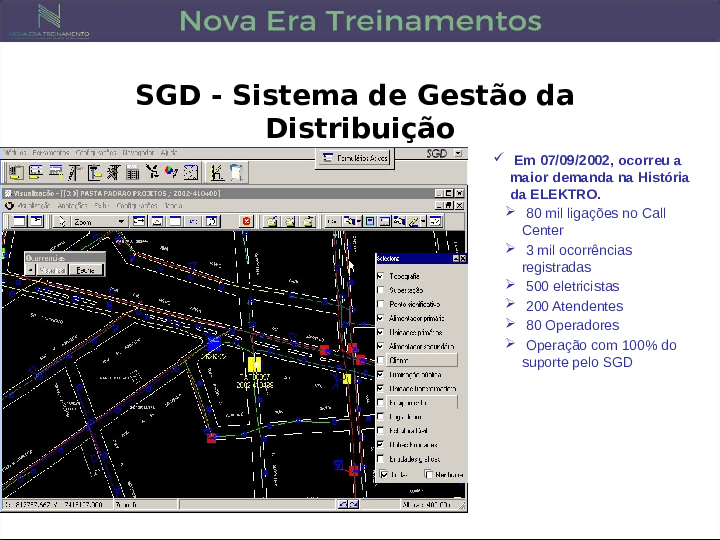Viewport: 720px width, 540px height.
Task: Check the Todos checkbox at panel bottom
Action: point(384,474)
